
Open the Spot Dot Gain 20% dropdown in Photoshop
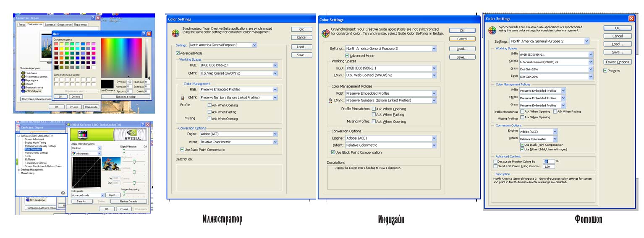tap(556, 77)
